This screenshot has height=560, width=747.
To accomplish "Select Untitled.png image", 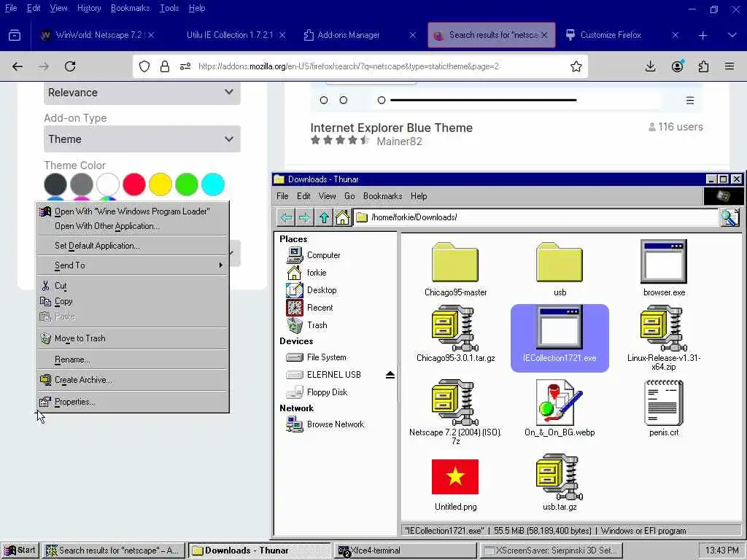I will pyautogui.click(x=455, y=485).
